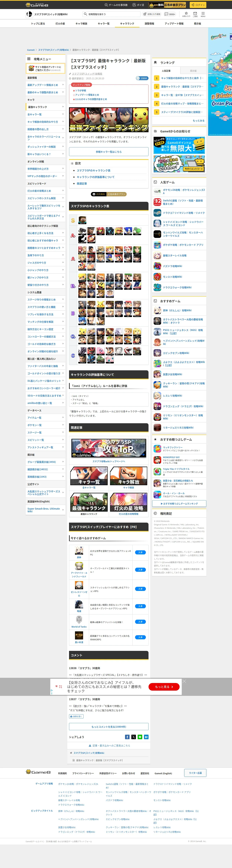Open モンスト攻略Wiki game icon
Screen dimensions: 232x868
click(157, 277)
